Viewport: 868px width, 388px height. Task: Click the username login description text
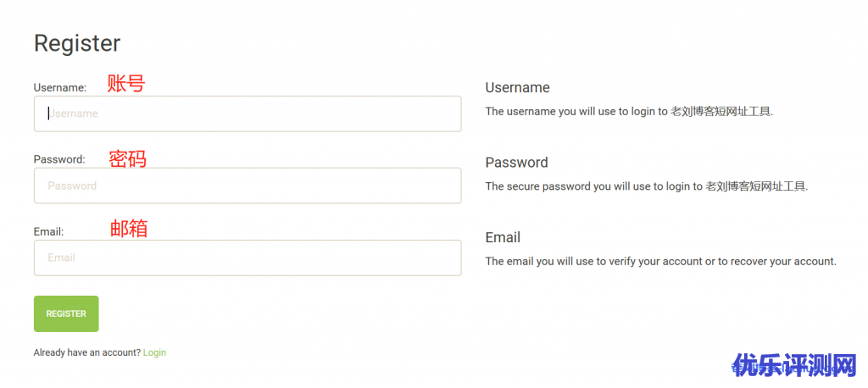pos(628,111)
